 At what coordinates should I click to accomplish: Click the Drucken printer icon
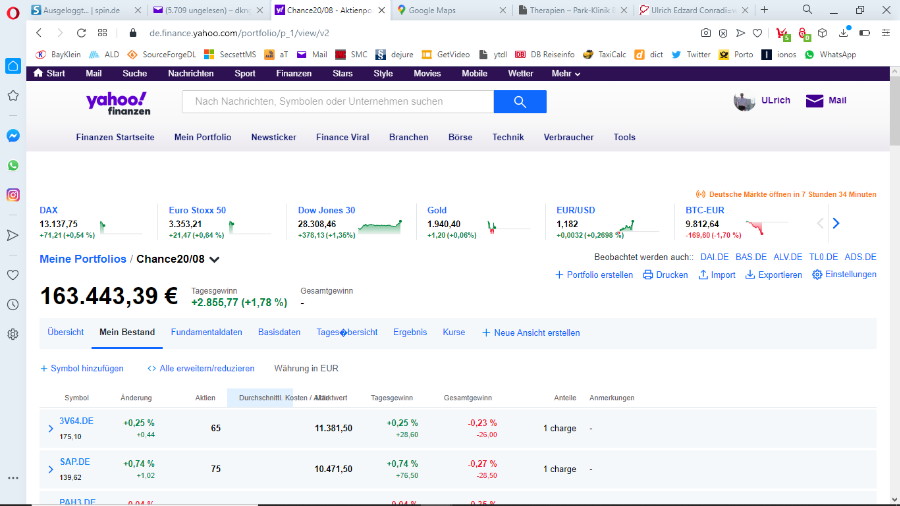coord(648,275)
